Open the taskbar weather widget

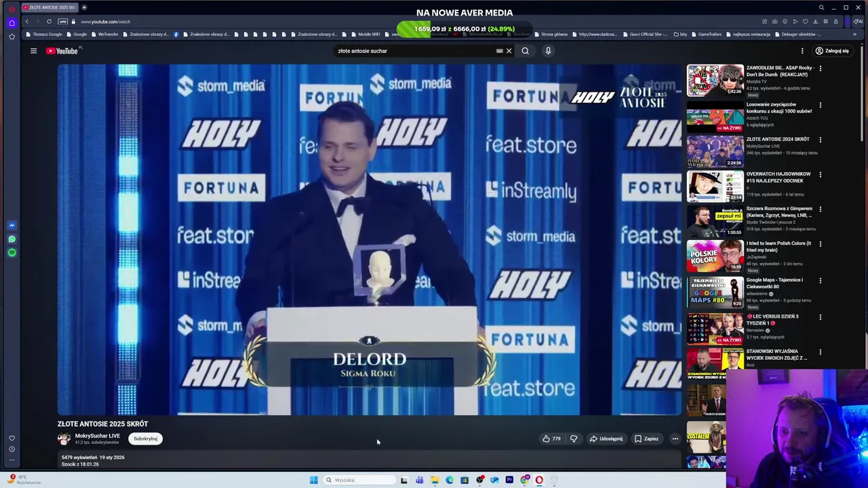24,480
